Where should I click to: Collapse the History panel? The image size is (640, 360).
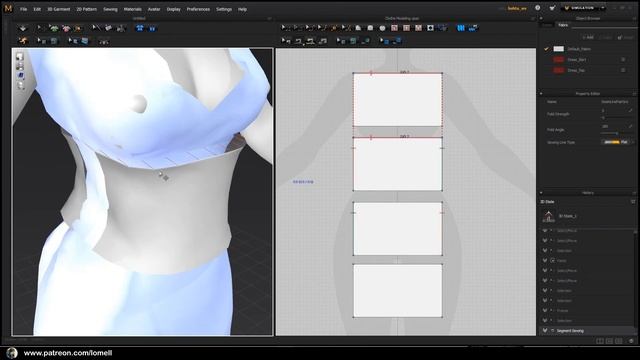click(x=541, y=193)
